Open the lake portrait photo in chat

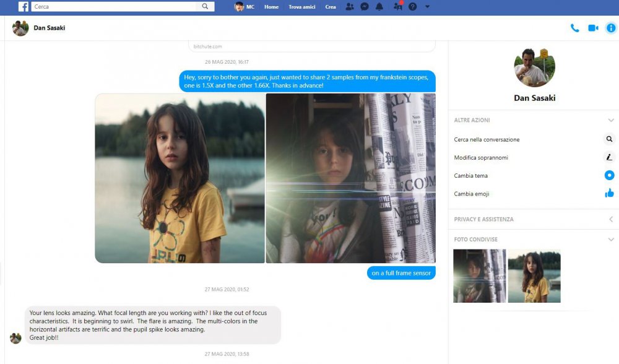[x=180, y=178]
